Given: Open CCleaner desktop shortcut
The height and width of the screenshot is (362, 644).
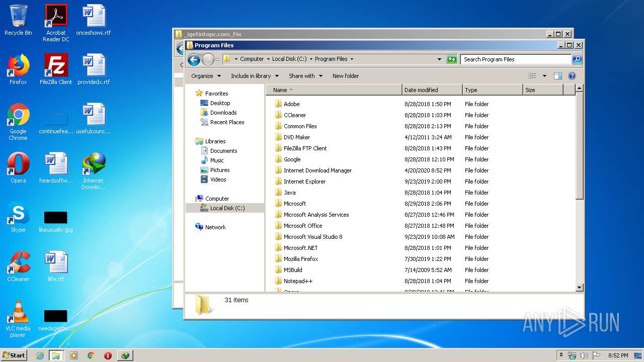Looking at the screenshot, I should [x=18, y=267].
